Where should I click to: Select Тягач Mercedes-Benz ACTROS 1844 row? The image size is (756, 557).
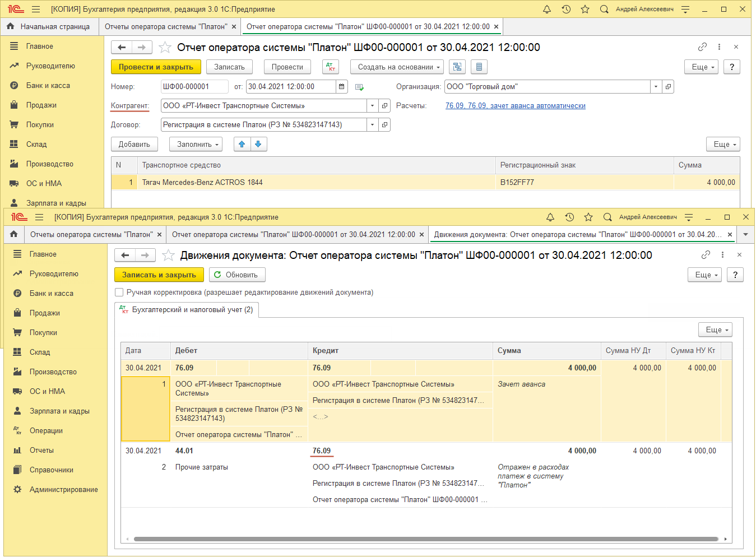pyautogui.click(x=425, y=182)
